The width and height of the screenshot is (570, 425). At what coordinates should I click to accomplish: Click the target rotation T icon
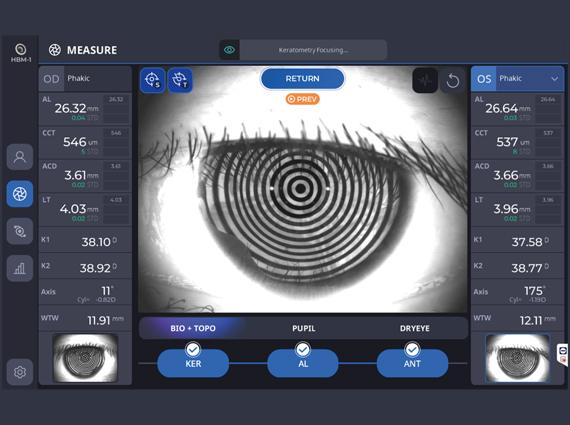[x=180, y=80]
